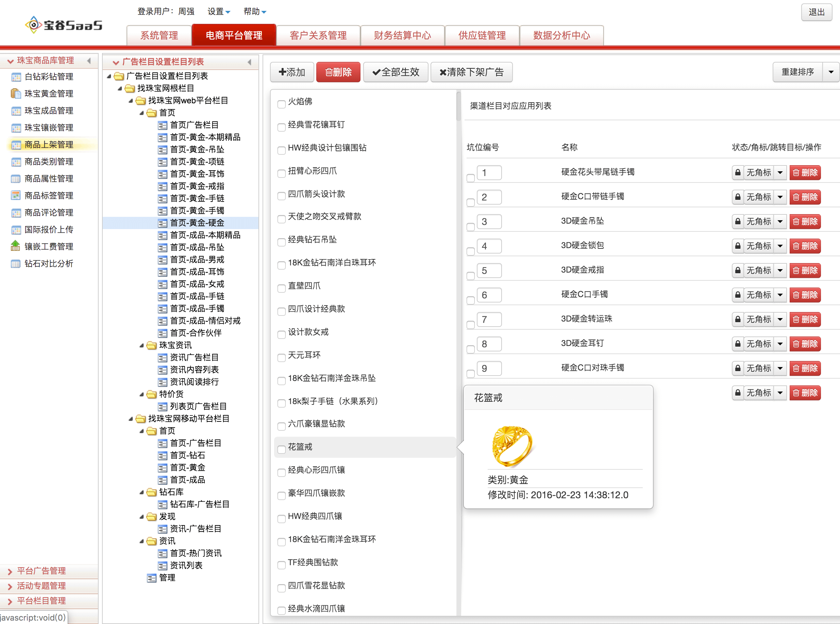Click the 珠宝黄金管理 sidebar icon
Image resolution: width=840 pixels, height=624 pixels.
point(16,93)
